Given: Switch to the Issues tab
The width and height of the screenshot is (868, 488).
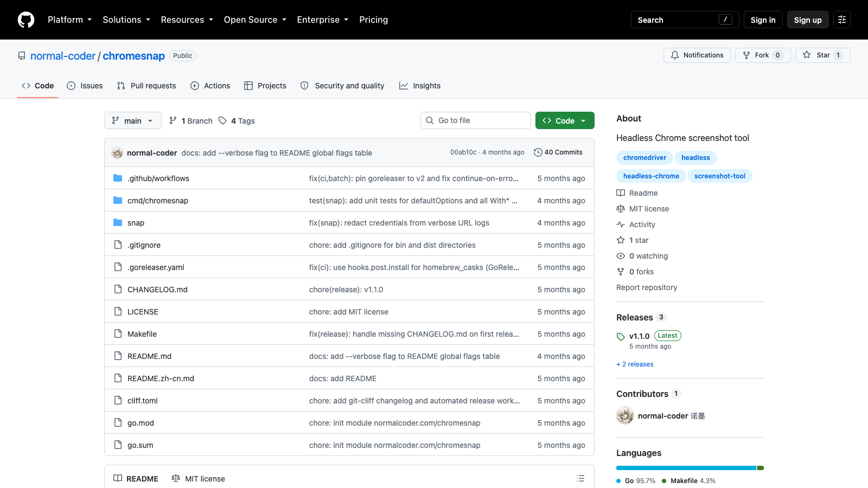Looking at the screenshot, I should 85,86.
